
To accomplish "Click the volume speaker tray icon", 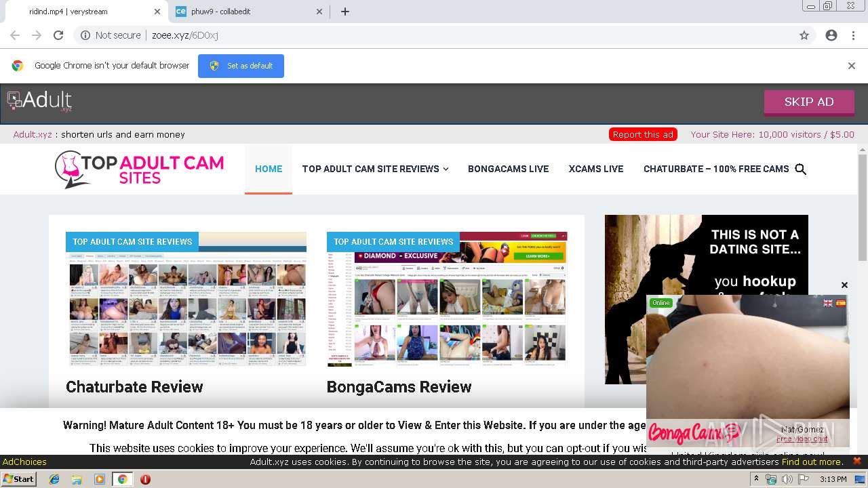I will pos(787,479).
